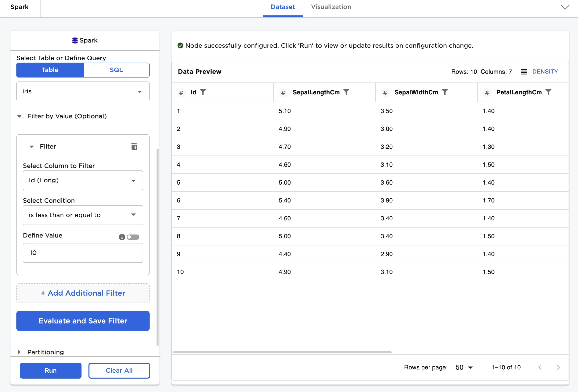Delete the filter with trash icon
Viewport: 578px width, 392px height.
tap(134, 146)
